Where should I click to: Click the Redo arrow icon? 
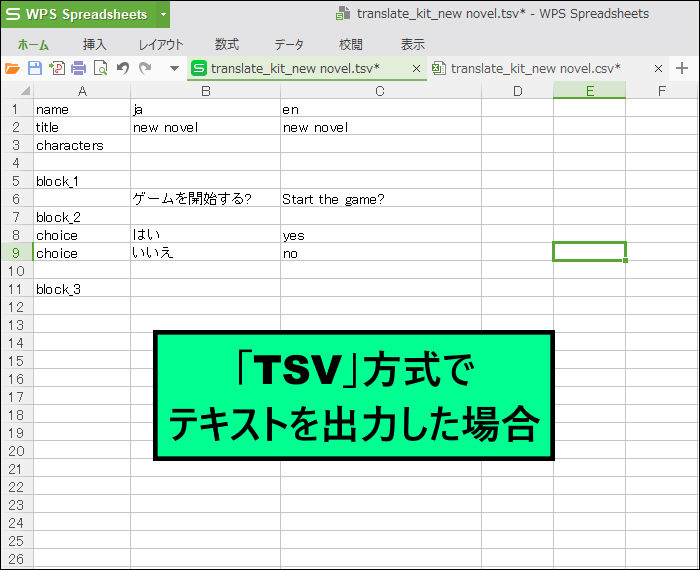(145, 68)
